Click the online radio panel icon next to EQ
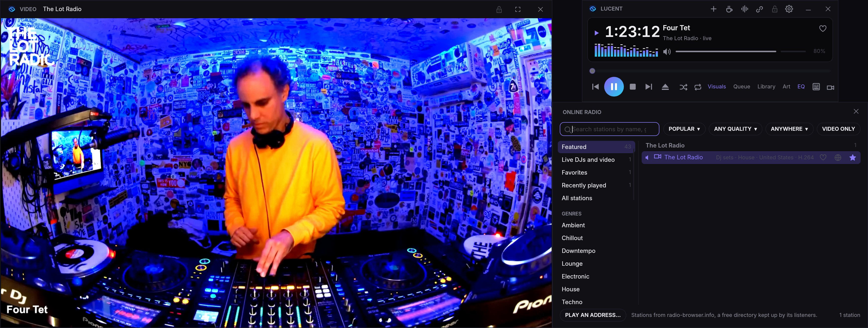 tap(816, 87)
